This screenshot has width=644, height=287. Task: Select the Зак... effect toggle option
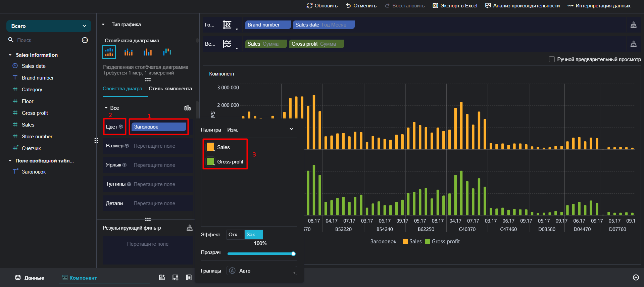(253, 235)
